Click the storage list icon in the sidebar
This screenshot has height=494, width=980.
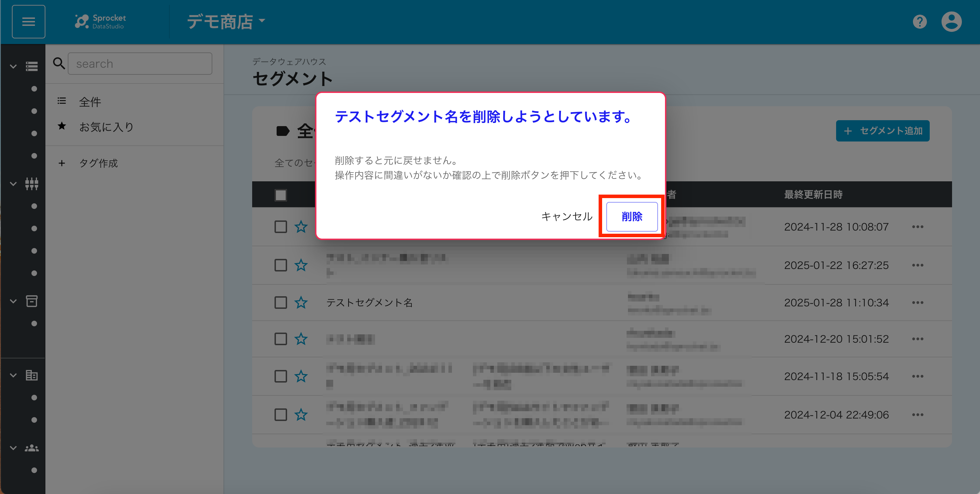click(x=31, y=66)
